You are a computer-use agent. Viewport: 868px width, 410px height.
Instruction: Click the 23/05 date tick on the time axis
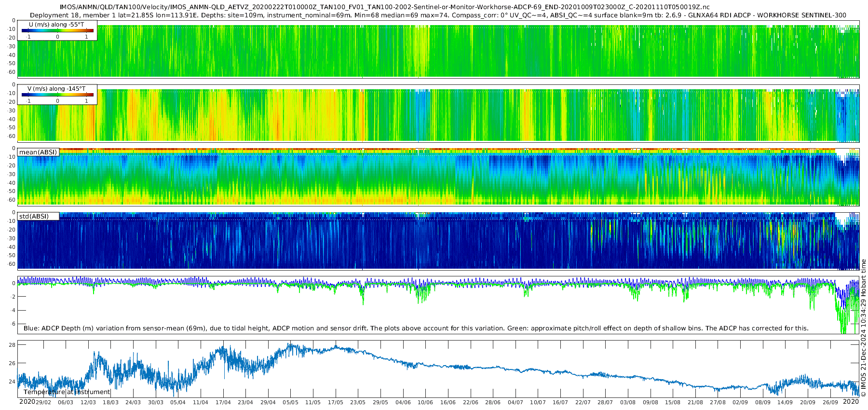pyautogui.click(x=358, y=402)
